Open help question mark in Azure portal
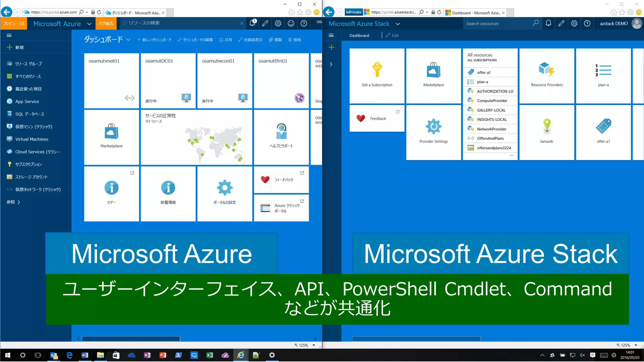The height and width of the screenshot is (362, 644). [x=304, y=23]
